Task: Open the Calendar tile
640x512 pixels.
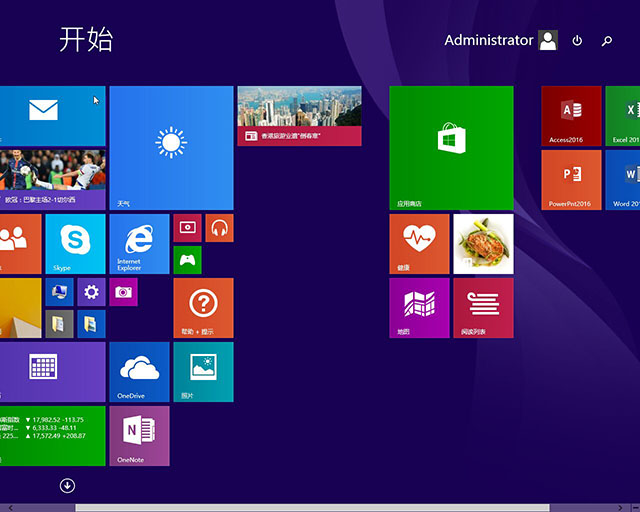Action: click(x=53, y=372)
